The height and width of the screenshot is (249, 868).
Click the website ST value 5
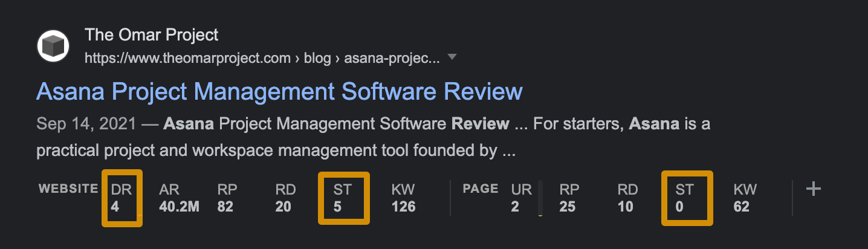click(x=337, y=207)
